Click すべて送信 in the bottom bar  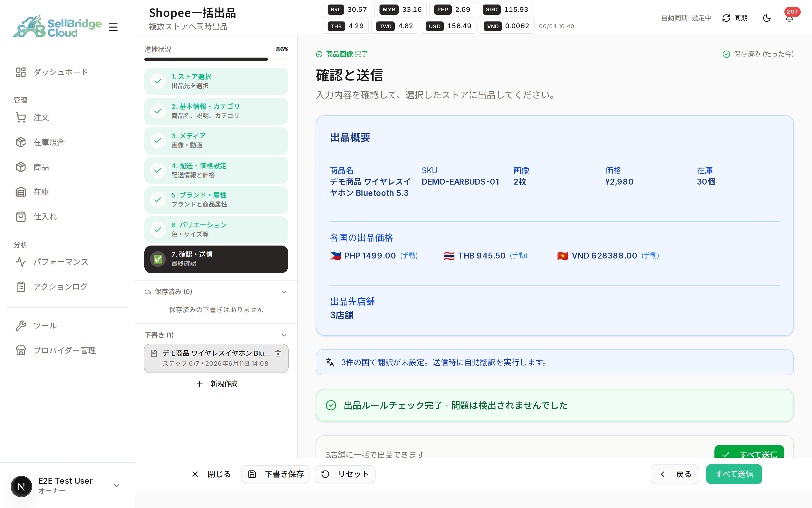(x=734, y=474)
